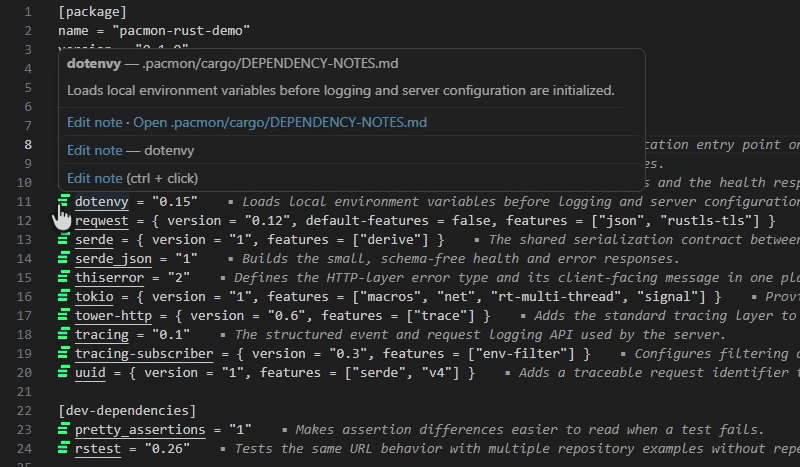This screenshot has width=800, height=467.
Task: Click the note icon beside tokio
Action: point(63,296)
